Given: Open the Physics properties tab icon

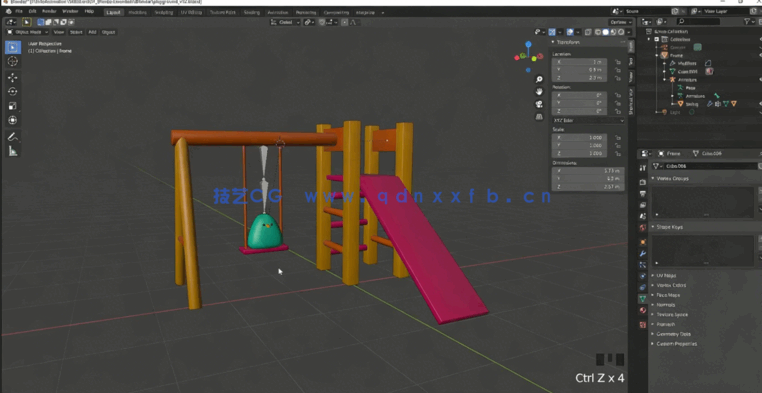Looking at the screenshot, I should point(643,276).
